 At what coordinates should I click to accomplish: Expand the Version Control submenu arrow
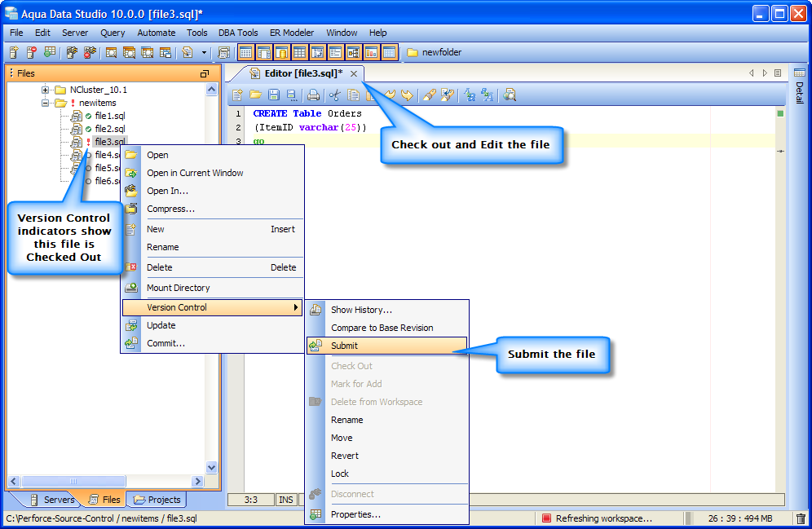(296, 307)
